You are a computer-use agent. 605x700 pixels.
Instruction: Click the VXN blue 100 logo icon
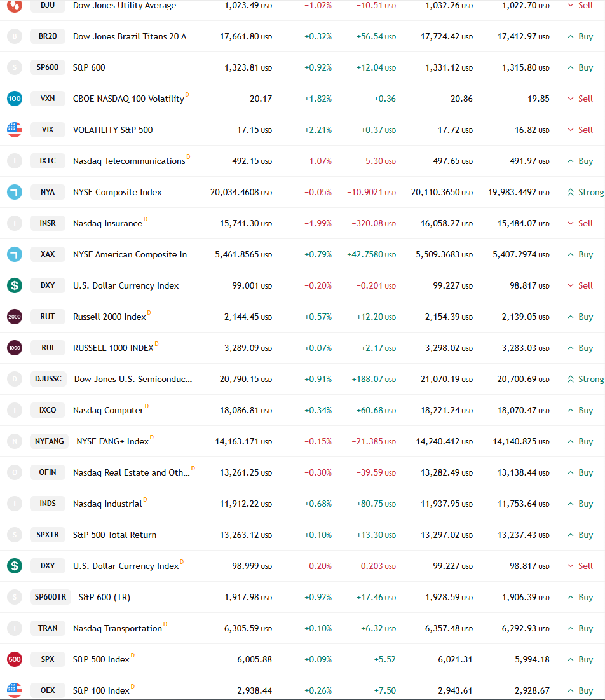pyautogui.click(x=15, y=99)
